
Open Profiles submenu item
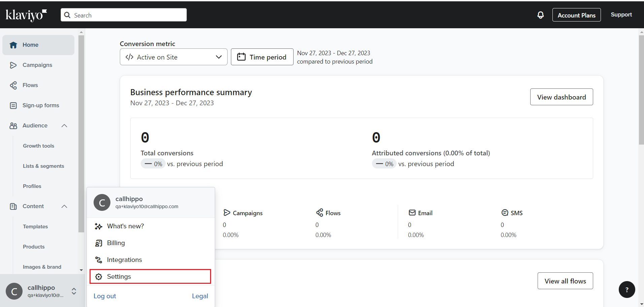click(32, 186)
